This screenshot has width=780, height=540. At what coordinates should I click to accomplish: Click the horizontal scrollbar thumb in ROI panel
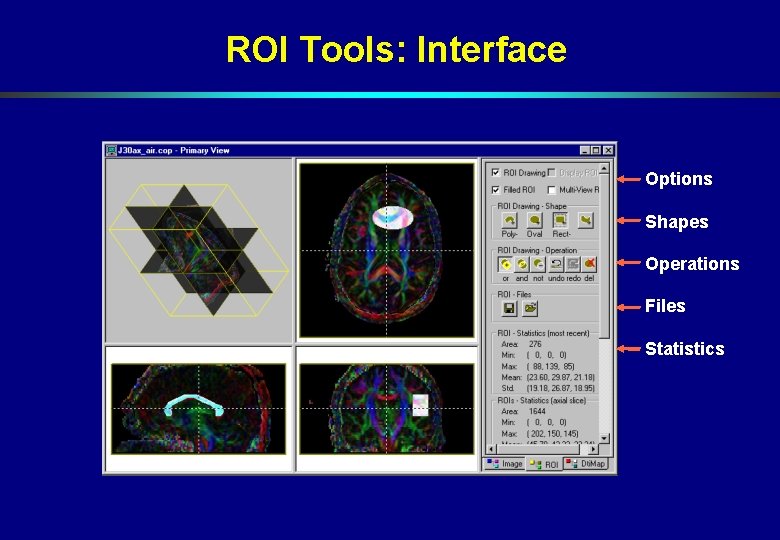click(x=537, y=449)
